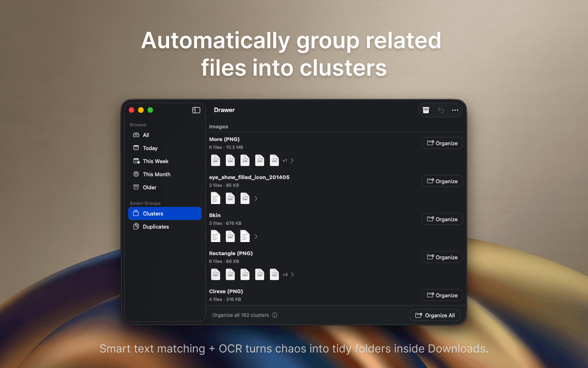The height and width of the screenshot is (368, 588).
Task: Click the Bkin cluster title
Action: tap(215, 215)
